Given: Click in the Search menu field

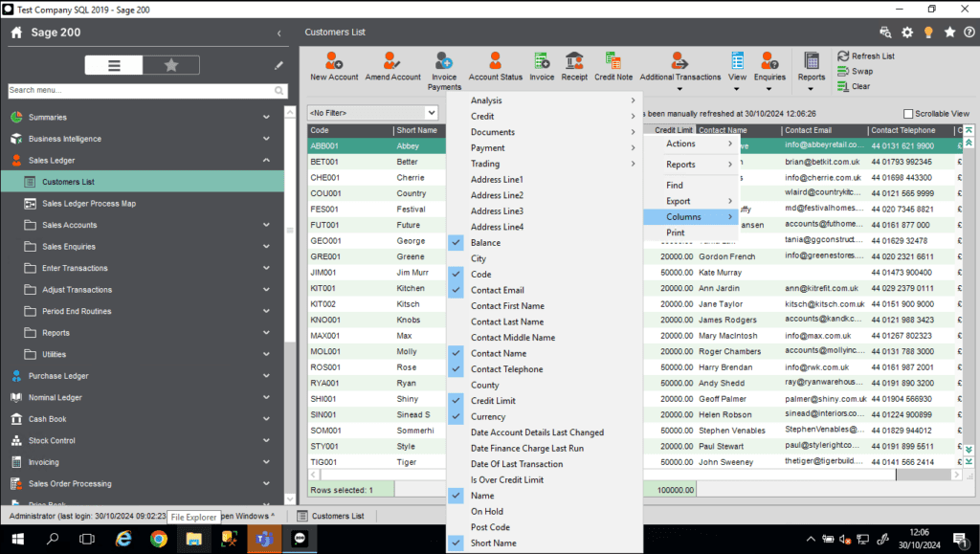Looking at the screenshot, I should (x=139, y=91).
